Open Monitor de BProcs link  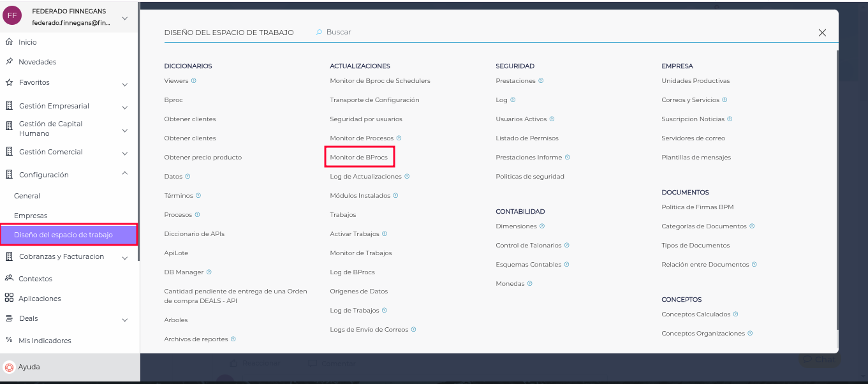point(358,157)
